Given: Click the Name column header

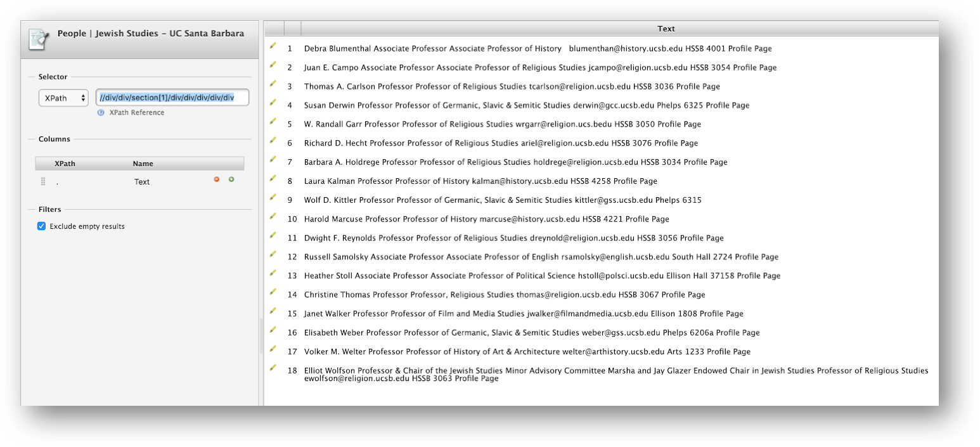Looking at the screenshot, I should pos(143,164).
